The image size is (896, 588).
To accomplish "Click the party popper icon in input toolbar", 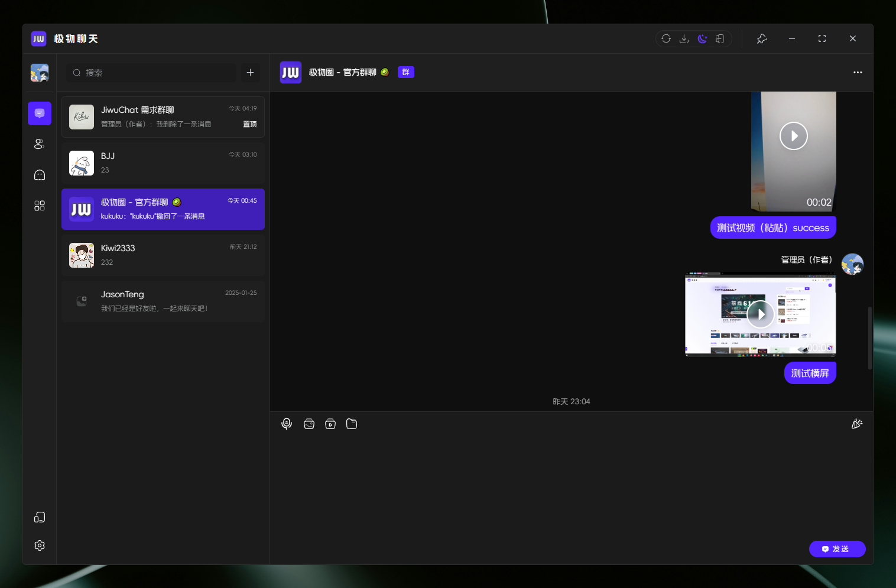I will (856, 424).
